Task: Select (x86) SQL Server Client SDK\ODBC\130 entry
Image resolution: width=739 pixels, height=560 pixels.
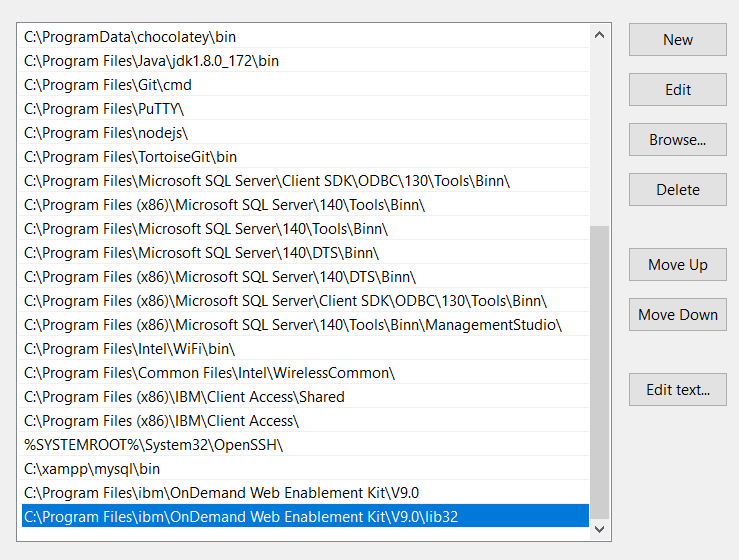Action: point(303,301)
